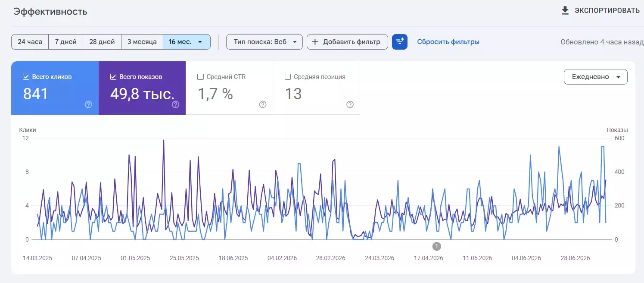Select the 24 часа period tab
This screenshot has width=644, height=283.
pyautogui.click(x=30, y=42)
